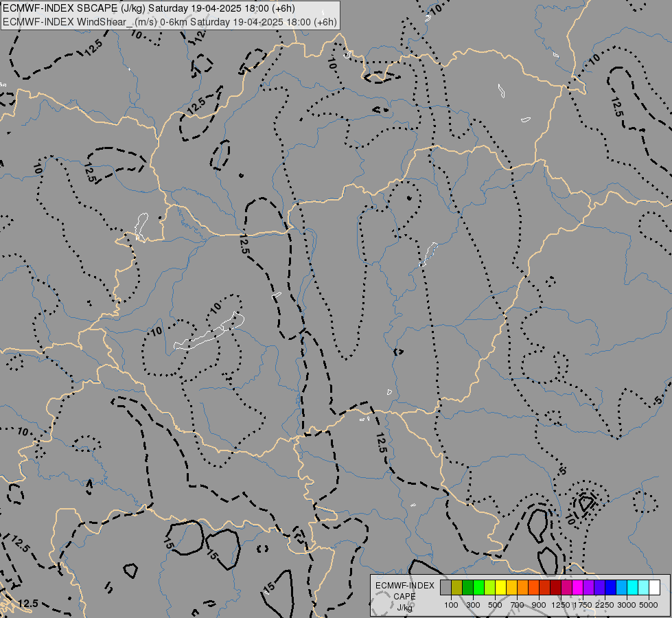Select the white legend swatch
The width and height of the screenshot is (672, 618).
point(655,588)
